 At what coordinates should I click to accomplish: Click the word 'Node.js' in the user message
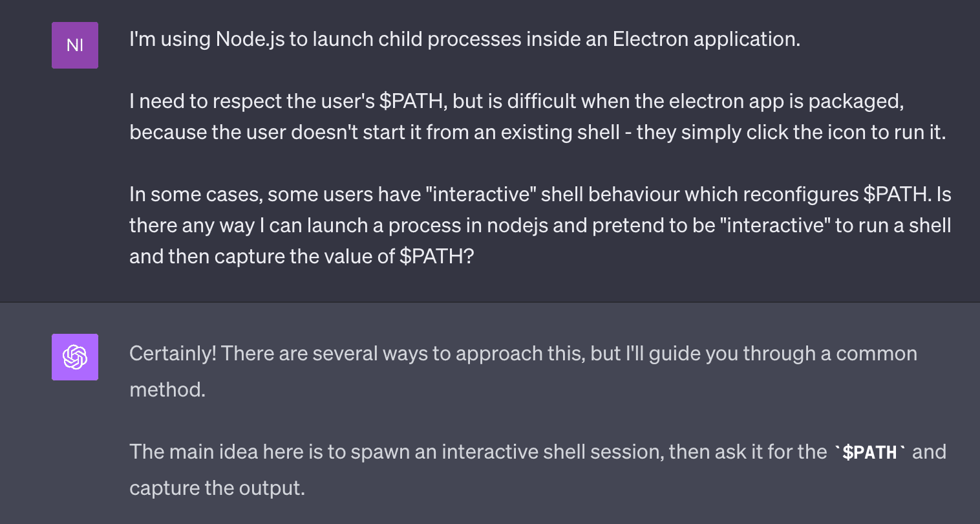click(250, 39)
